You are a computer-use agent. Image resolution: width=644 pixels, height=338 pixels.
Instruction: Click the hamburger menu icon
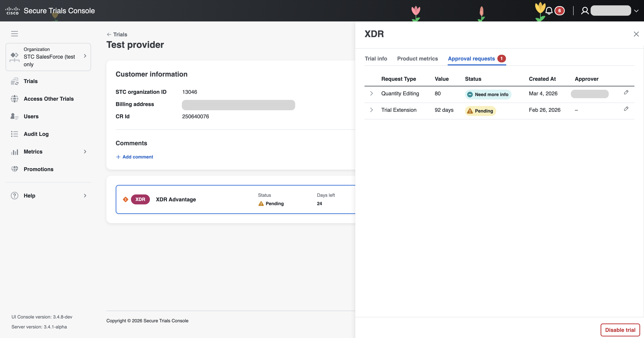(x=15, y=33)
